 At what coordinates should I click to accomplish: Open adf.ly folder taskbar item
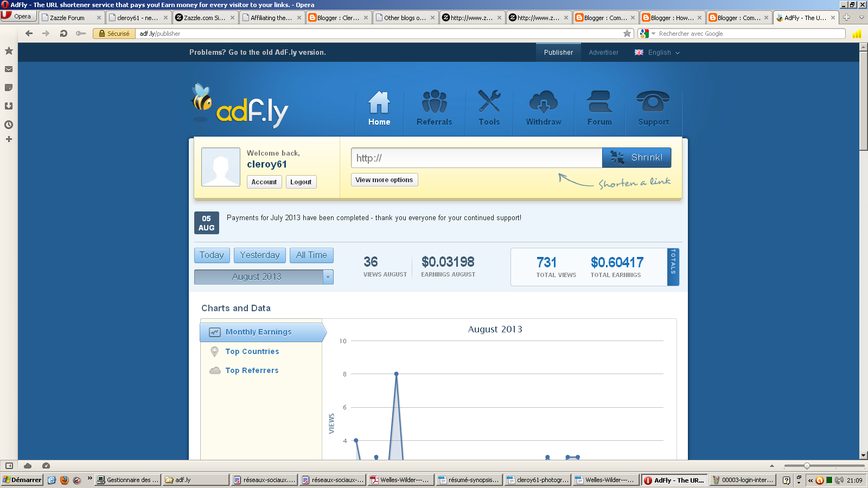coord(196,480)
